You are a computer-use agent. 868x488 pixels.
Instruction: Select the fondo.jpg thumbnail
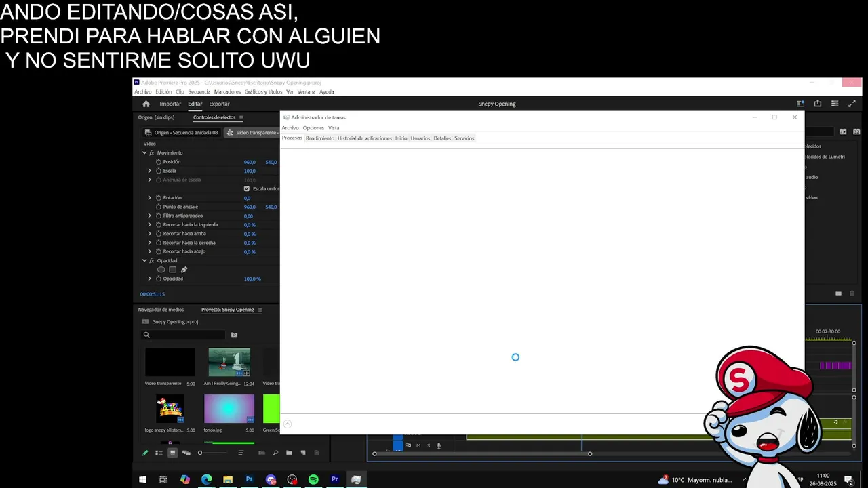(x=229, y=409)
